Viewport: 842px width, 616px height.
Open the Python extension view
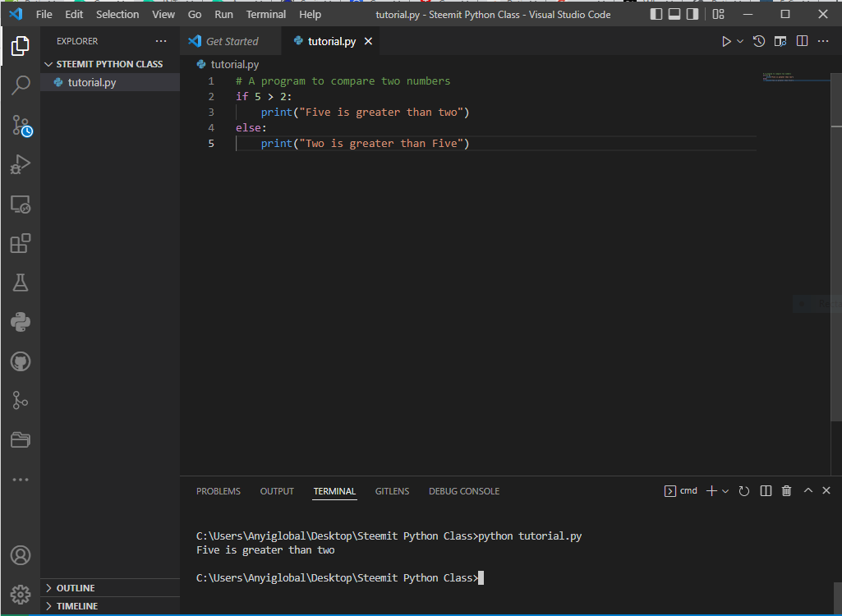pyautogui.click(x=21, y=322)
